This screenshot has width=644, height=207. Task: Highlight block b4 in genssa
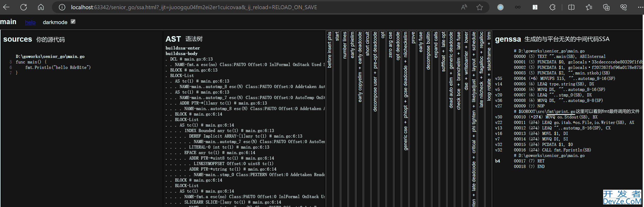(497, 161)
